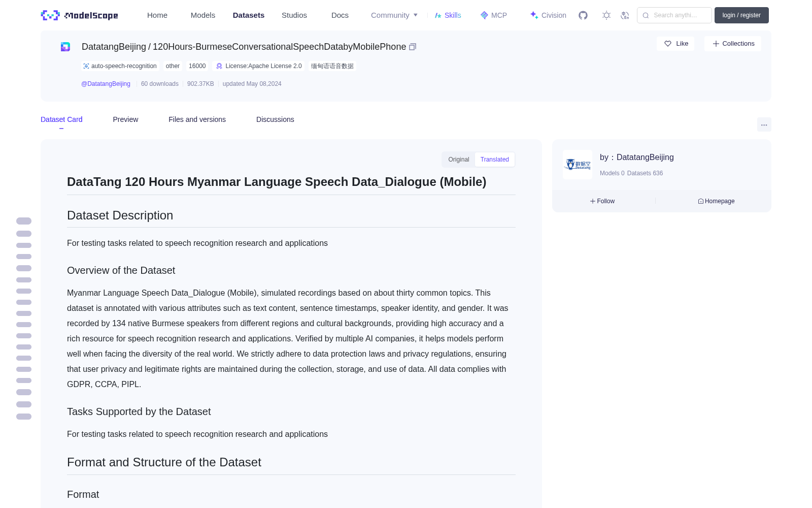Jump using the topmost outline marker

(x=24, y=221)
